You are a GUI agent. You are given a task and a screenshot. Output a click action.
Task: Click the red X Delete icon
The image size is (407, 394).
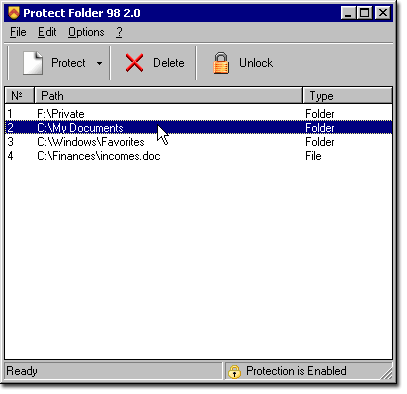click(x=134, y=63)
